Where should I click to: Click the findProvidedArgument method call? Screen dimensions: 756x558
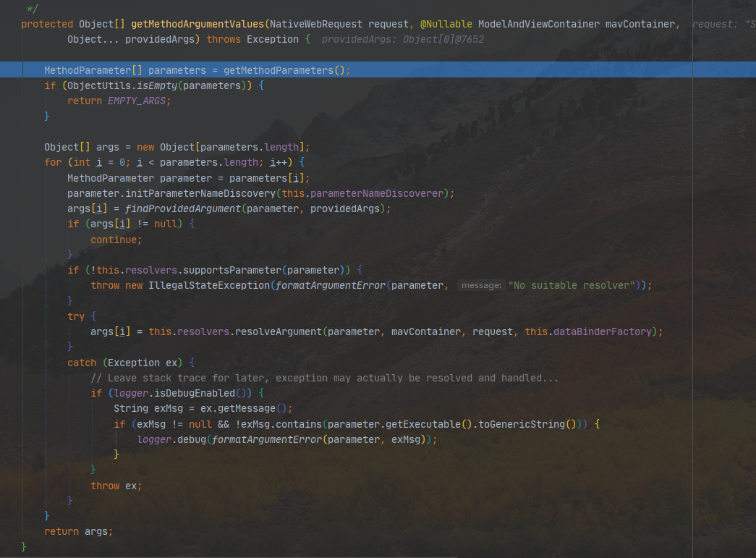183,209
